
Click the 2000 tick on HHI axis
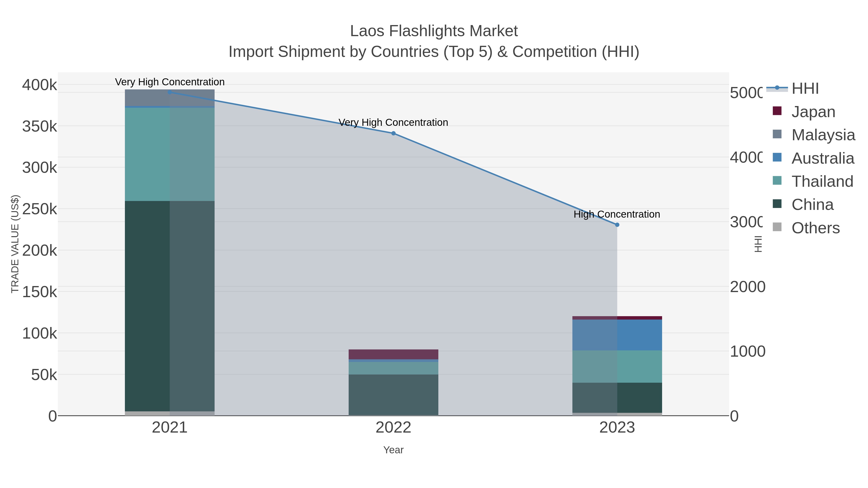[x=748, y=287]
